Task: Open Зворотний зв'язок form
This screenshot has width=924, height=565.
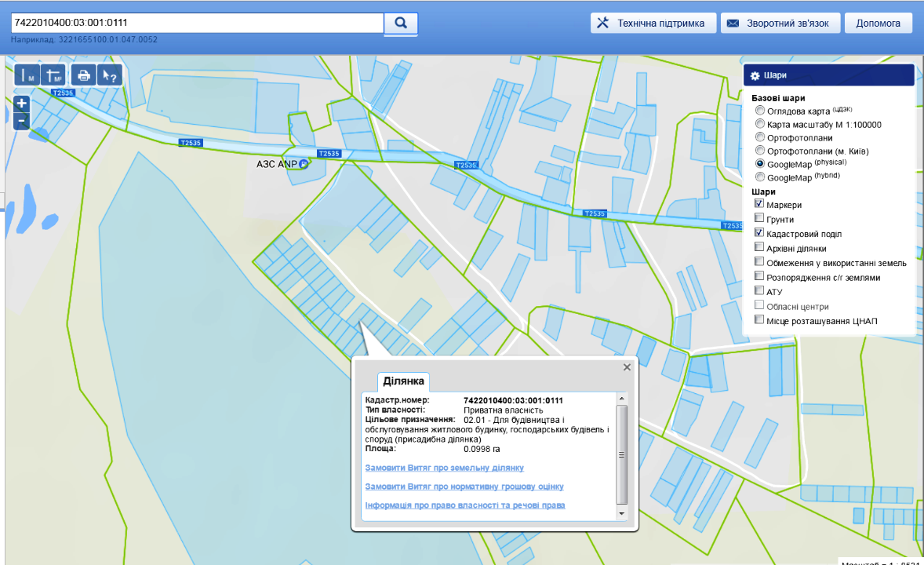Action: (x=780, y=23)
